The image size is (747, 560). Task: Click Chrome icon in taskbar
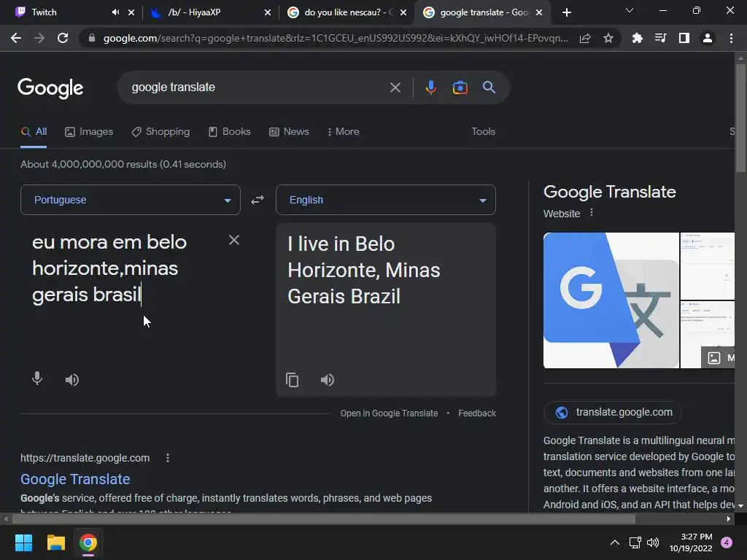pos(88,542)
